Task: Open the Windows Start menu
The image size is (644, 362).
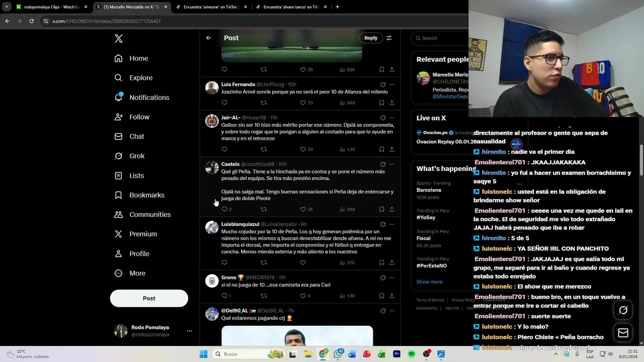Action: [x=203, y=354]
